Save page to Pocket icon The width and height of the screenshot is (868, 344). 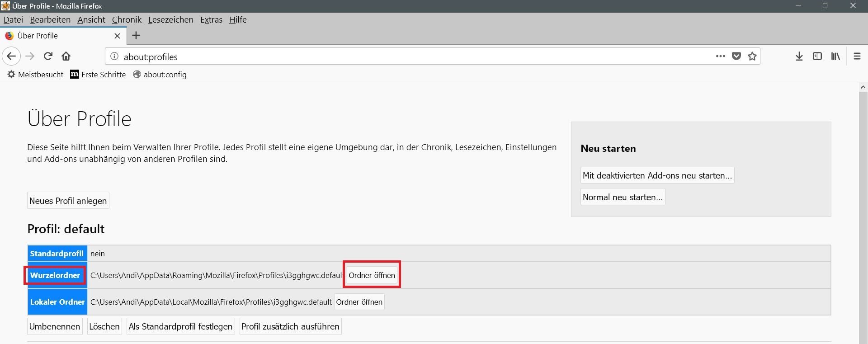pos(736,57)
